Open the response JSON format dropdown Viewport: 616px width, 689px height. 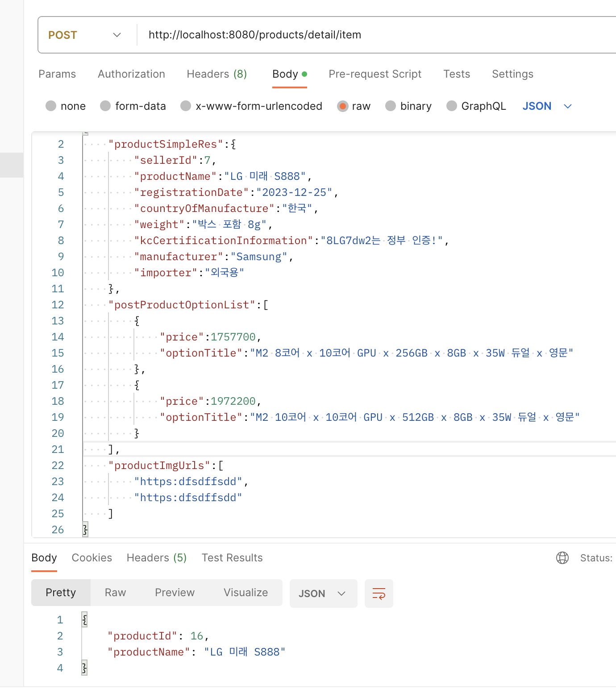(x=323, y=594)
